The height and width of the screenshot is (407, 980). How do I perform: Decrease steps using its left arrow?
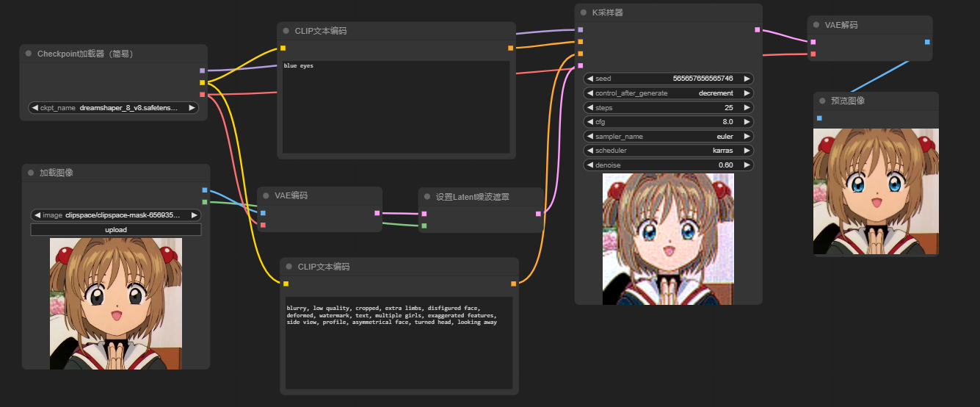[589, 108]
